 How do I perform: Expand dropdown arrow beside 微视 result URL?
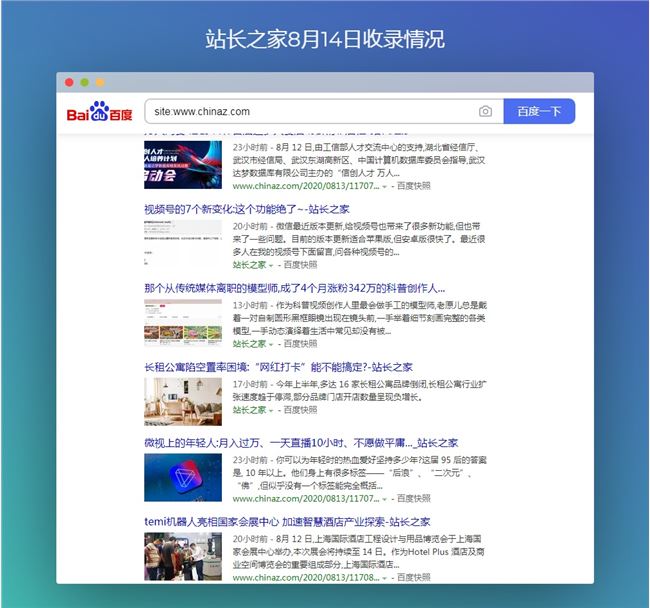(385, 498)
